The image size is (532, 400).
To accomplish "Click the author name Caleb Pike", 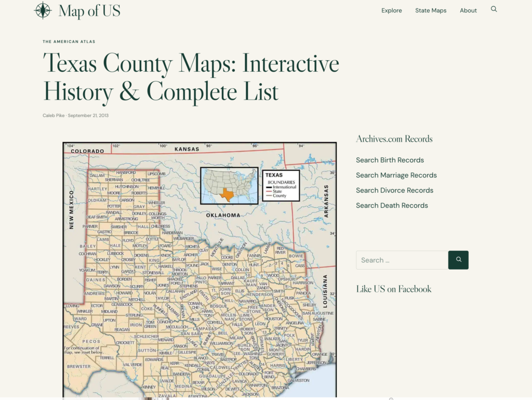I will [x=54, y=115].
